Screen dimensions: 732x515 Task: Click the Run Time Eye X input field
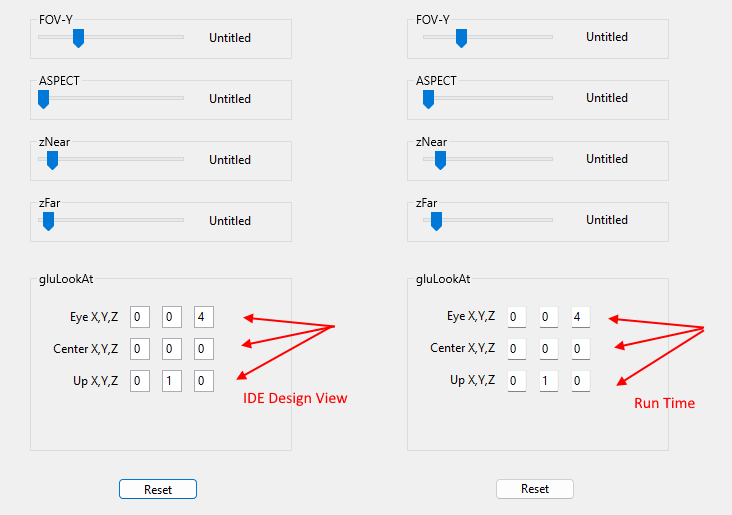click(517, 317)
